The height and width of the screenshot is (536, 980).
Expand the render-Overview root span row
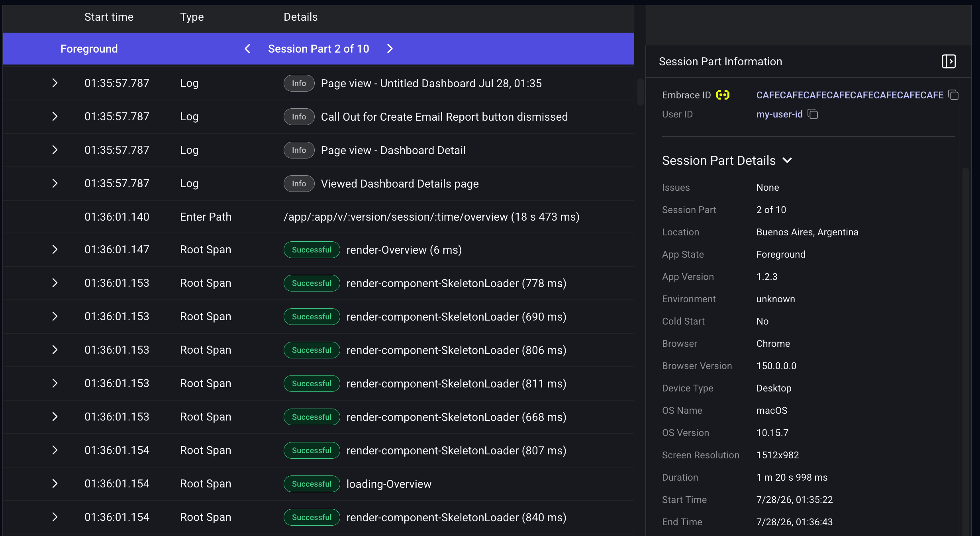[x=55, y=249]
